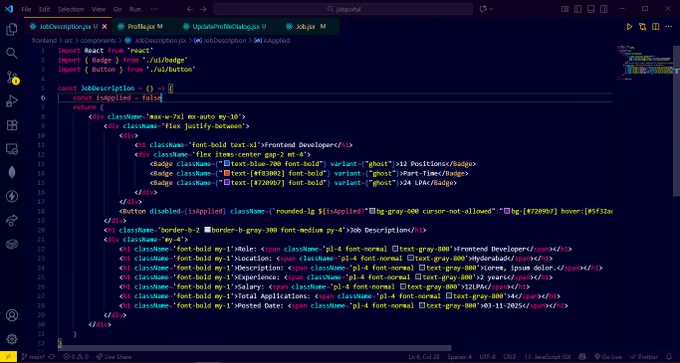Open the Run and Debug view

12,101
